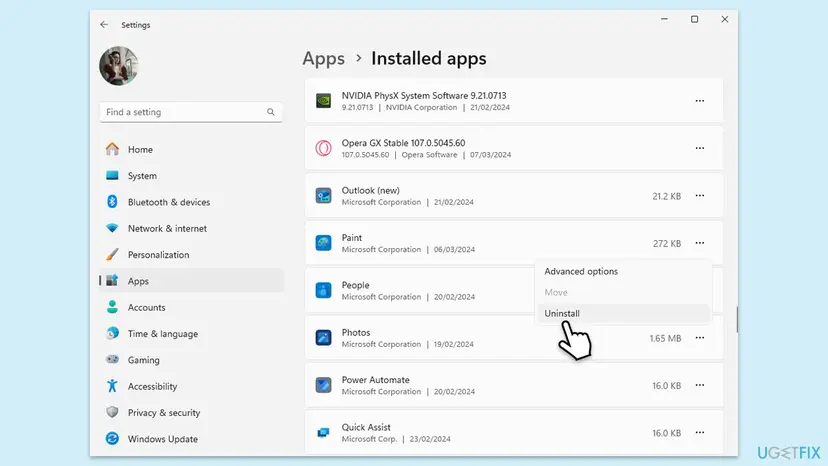Click the Gaming controller icon

[x=112, y=359]
